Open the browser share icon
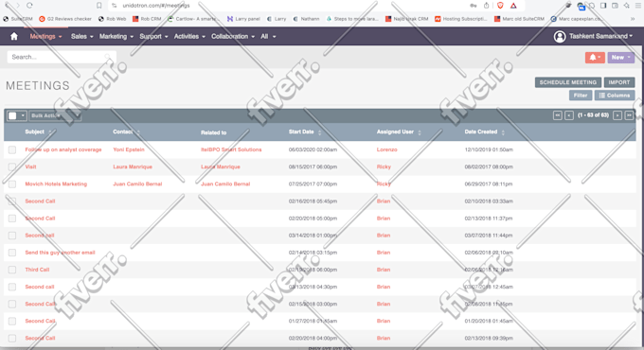This screenshot has height=350, width=644. click(486, 6)
